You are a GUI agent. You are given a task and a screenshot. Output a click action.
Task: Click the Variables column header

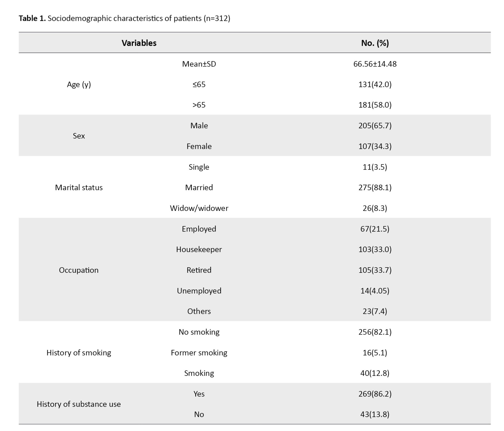pyautogui.click(x=139, y=43)
